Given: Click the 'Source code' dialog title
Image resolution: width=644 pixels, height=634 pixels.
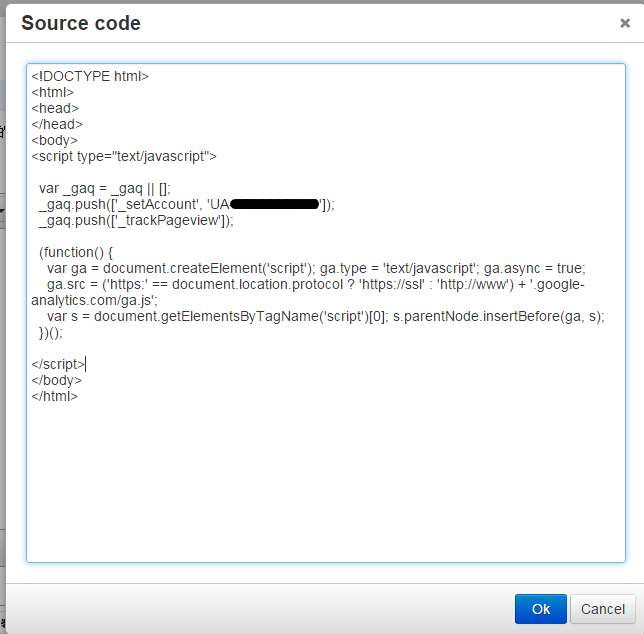Looking at the screenshot, I should pyautogui.click(x=81, y=23).
